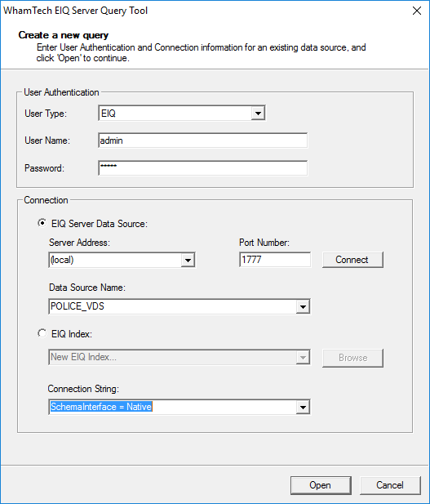Click the EIQ value in User Type combo
Image resolution: width=430 pixels, height=504 pixels.
click(x=109, y=114)
